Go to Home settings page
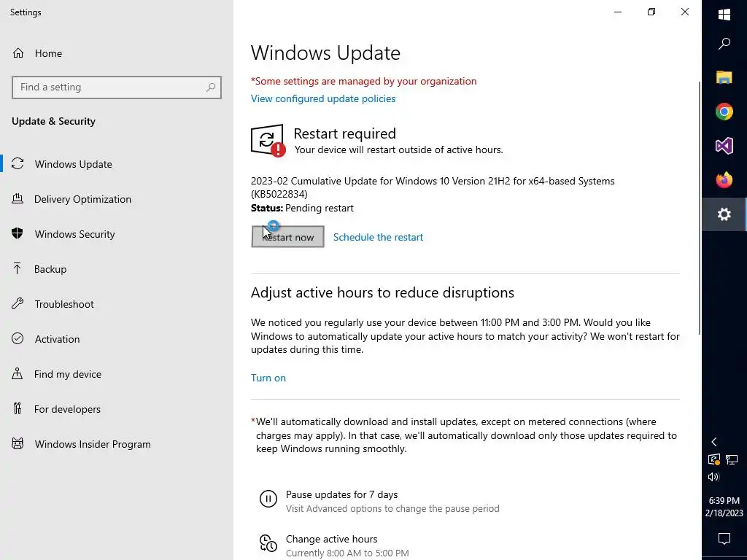Image resolution: width=747 pixels, height=560 pixels. (48, 53)
